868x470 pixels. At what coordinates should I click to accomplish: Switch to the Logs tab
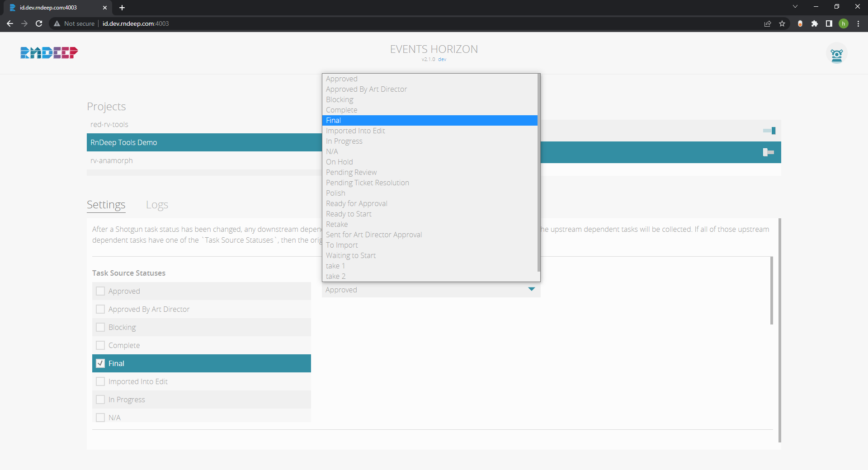[157, 205]
